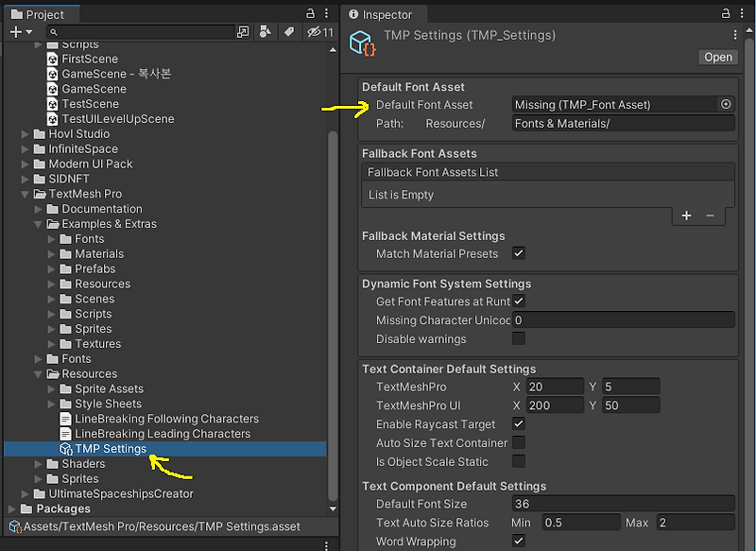Click Text Auto Size Ratios Max field
The width and height of the screenshot is (756, 551).
696,523
